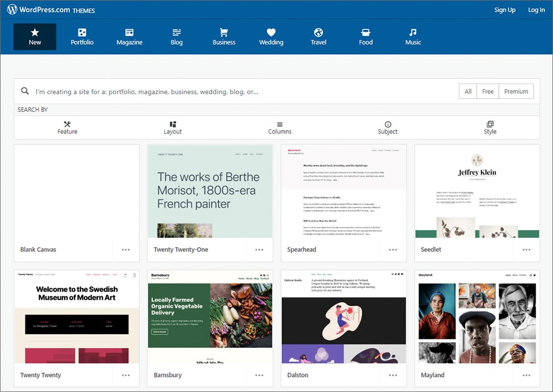Open the Business cart icon category
Viewport: 553px width, 392px height.
[x=224, y=33]
